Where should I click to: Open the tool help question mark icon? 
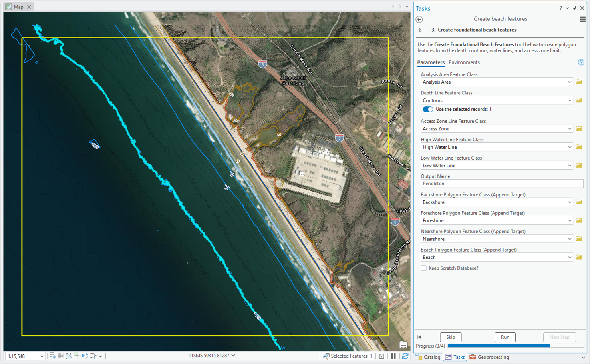[x=581, y=62]
